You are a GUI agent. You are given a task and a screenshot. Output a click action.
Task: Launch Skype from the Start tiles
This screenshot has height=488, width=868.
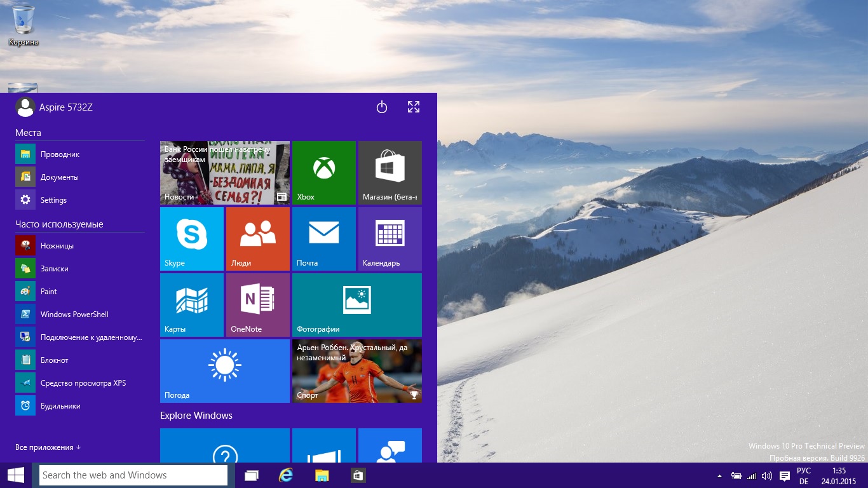(x=192, y=238)
